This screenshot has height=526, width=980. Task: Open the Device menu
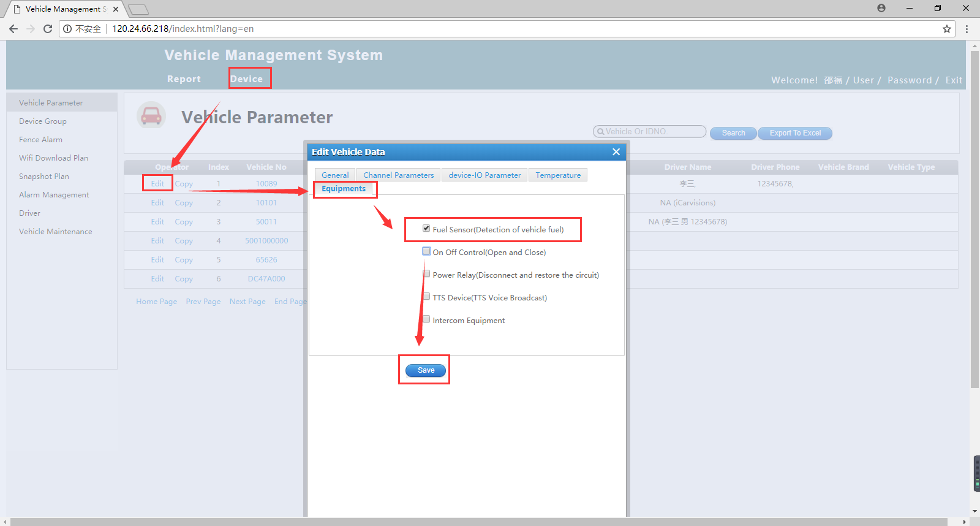247,79
